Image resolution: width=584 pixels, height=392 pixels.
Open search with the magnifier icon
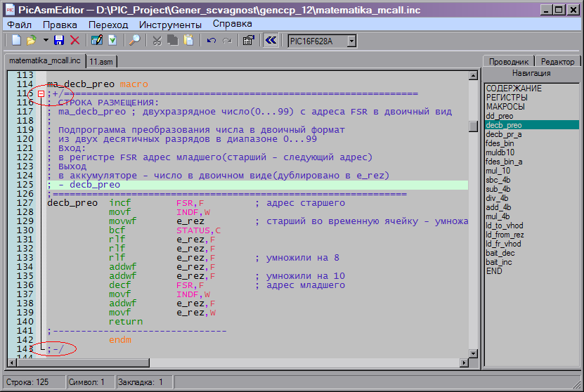(x=134, y=40)
